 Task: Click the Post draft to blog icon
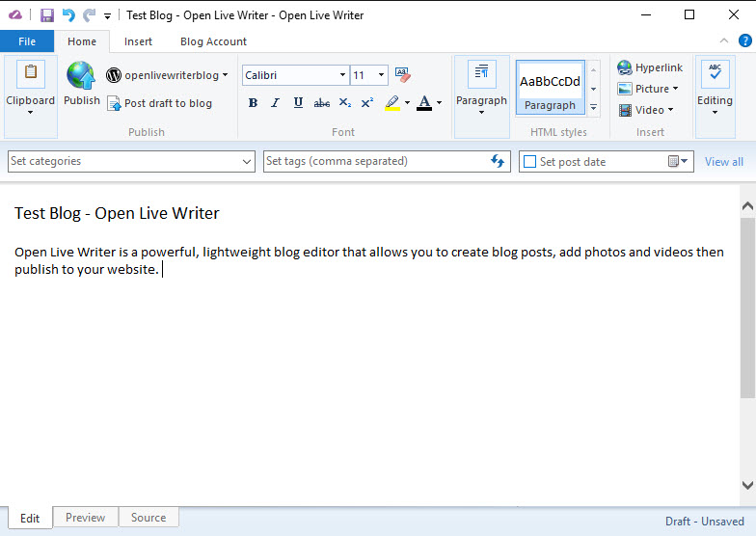(x=114, y=103)
